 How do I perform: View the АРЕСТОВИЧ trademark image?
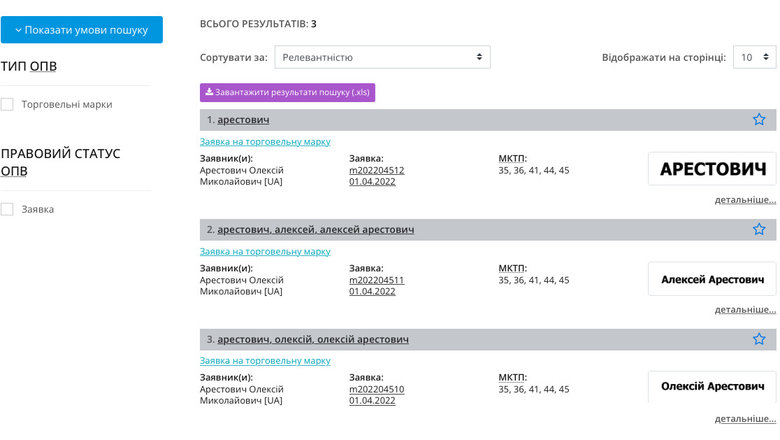tap(712, 169)
